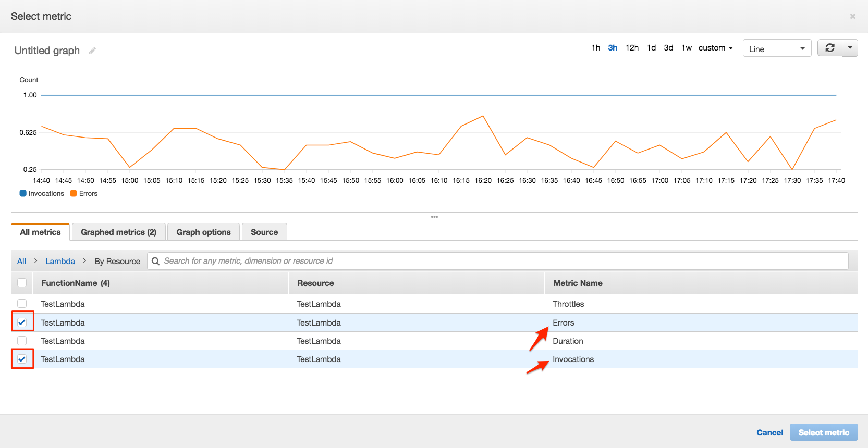The height and width of the screenshot is (448, 868).
Task: Click the Invocations metric name
Action: [573, 359]
